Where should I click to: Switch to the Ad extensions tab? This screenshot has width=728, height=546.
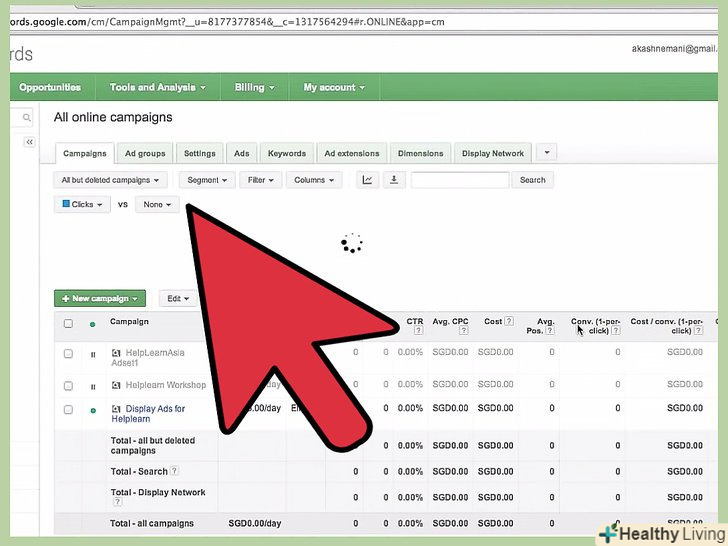click(351, 153)
